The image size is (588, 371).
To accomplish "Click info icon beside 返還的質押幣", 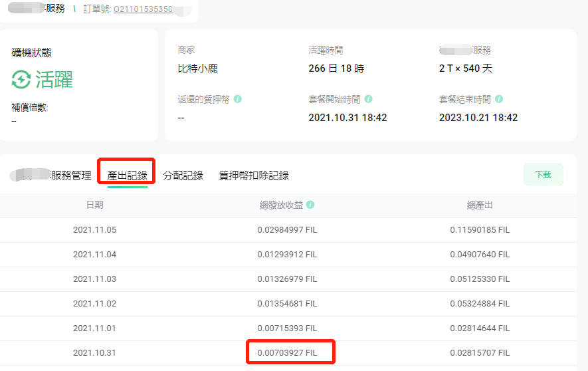I will pyautogui.click(x=238, y=99).
